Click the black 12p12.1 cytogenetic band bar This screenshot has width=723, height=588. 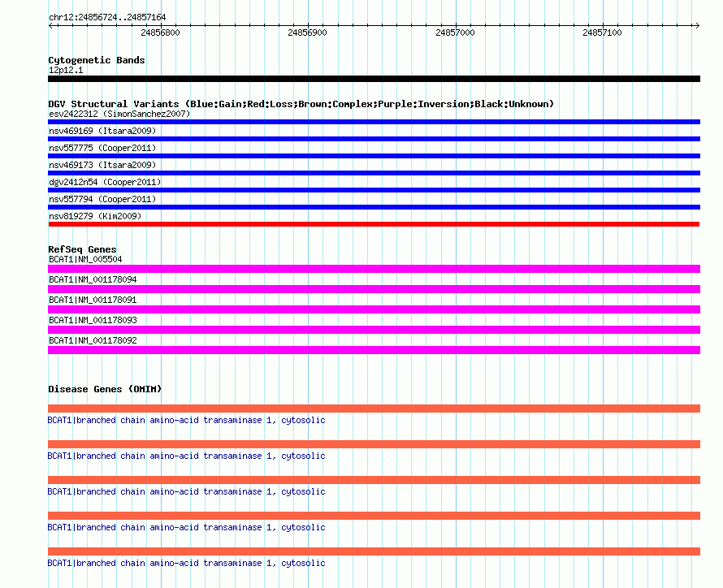point(374,79)
